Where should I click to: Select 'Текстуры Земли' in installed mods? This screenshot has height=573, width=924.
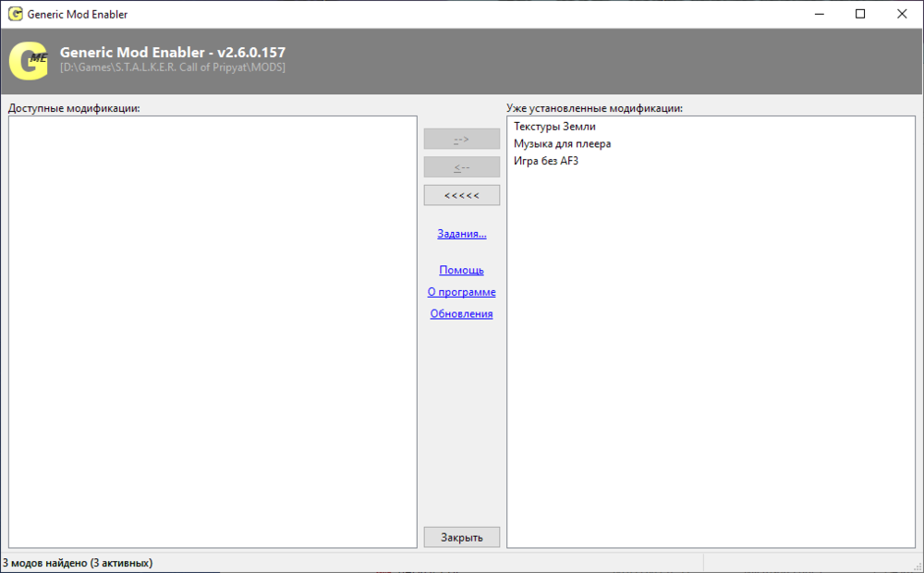(x=554, y=127)
